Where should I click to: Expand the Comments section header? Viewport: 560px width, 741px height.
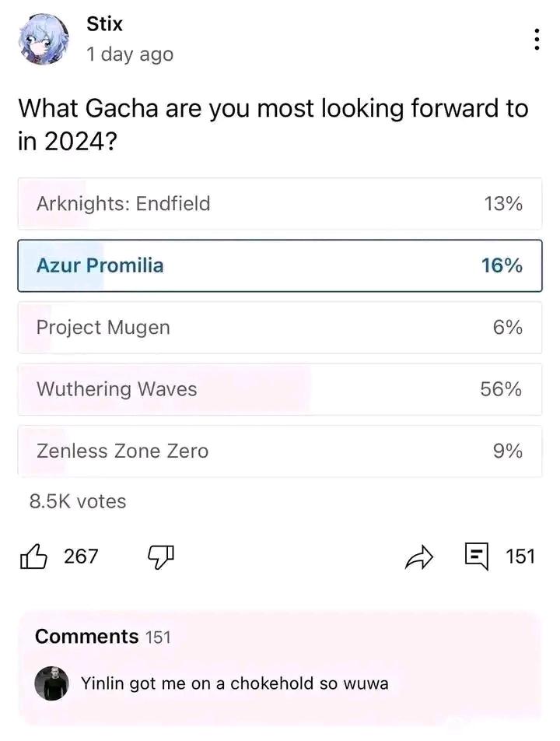(102, 637)
